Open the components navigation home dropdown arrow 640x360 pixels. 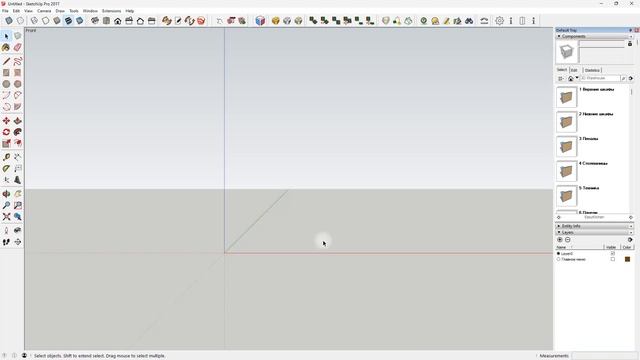click(x=577, y=78)
